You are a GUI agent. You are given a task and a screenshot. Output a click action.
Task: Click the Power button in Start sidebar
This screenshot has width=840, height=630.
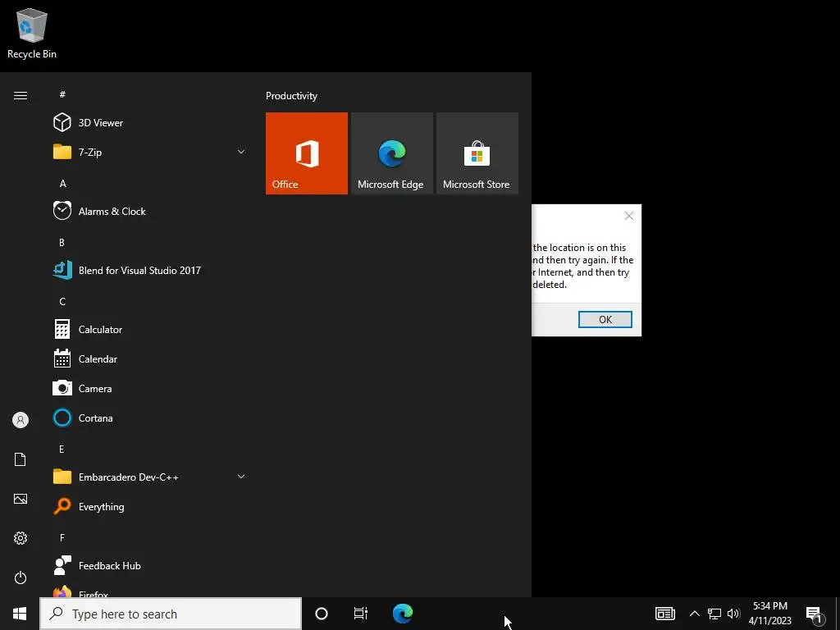click(x=21, y=577)
